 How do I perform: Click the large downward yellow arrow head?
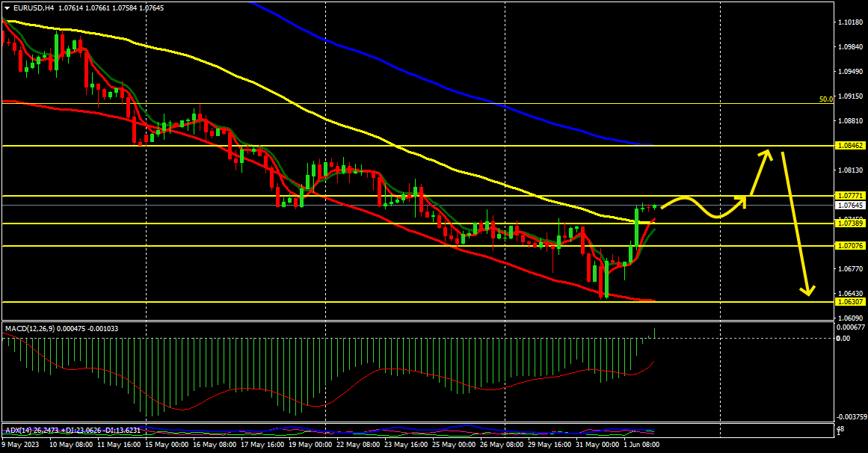tap(807, 289)
